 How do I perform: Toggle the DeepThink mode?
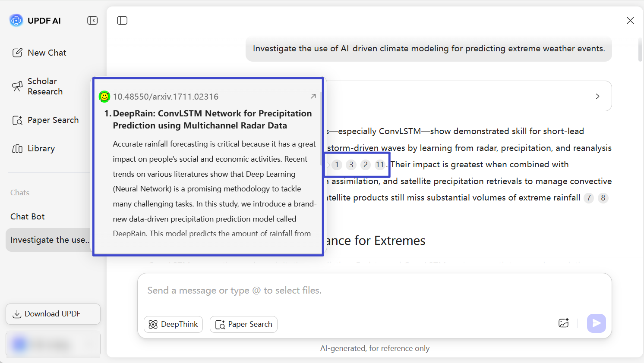pos(173,324)
